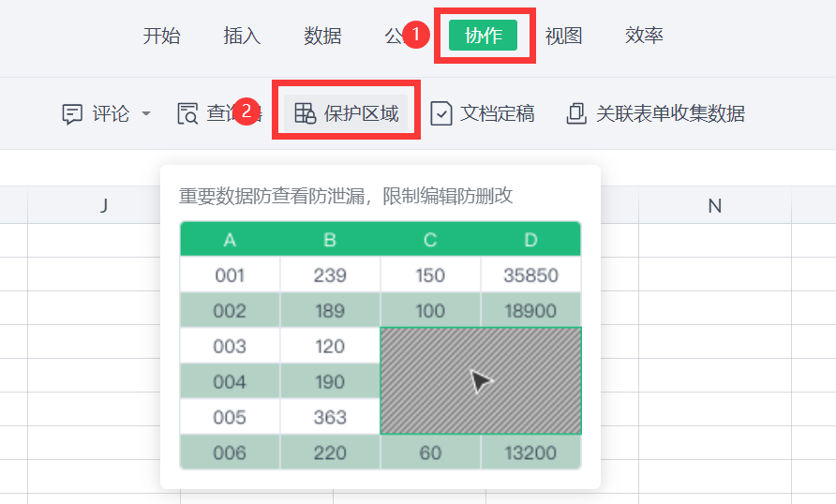Image resolution: width=836 pixels, height=504 pixels.
Task: Click the 查询 search-sheet icon
Action: click(187, 113)
